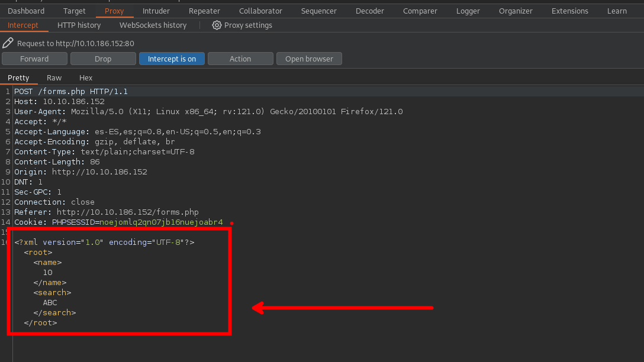
Task: Open the Action dropdown menu
Action: coord(240,59)
